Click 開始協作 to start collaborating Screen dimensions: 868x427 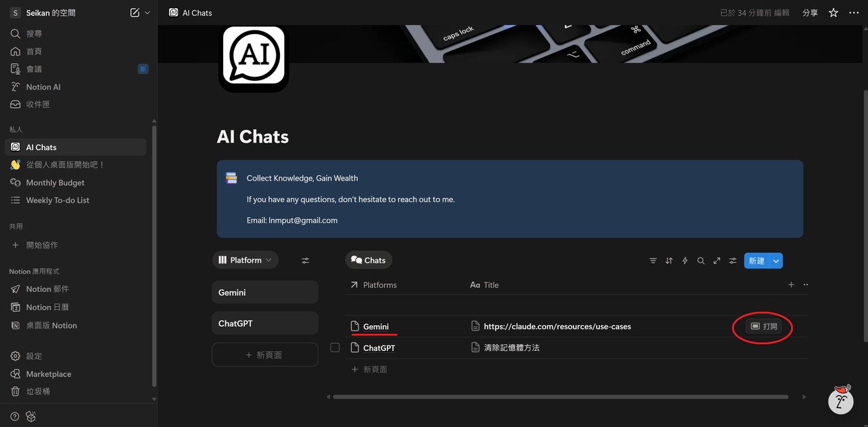[75, 245]
